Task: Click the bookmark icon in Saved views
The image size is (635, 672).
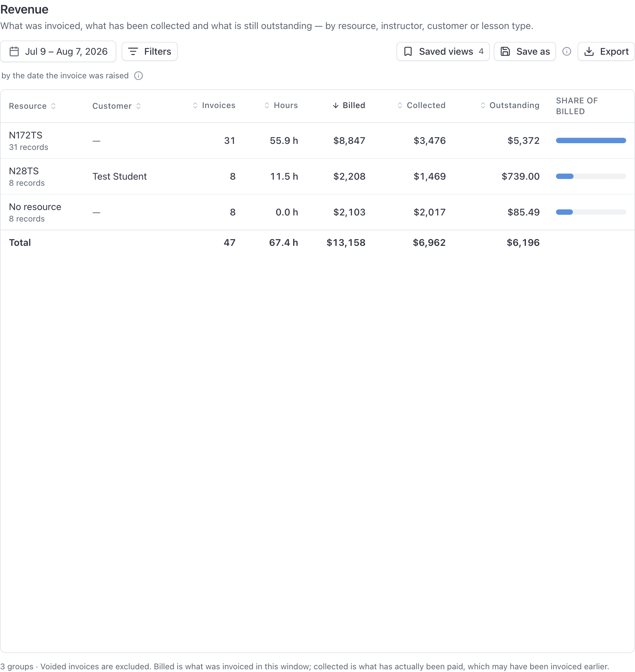Action: pyautogui.click(x=408, y=51)
